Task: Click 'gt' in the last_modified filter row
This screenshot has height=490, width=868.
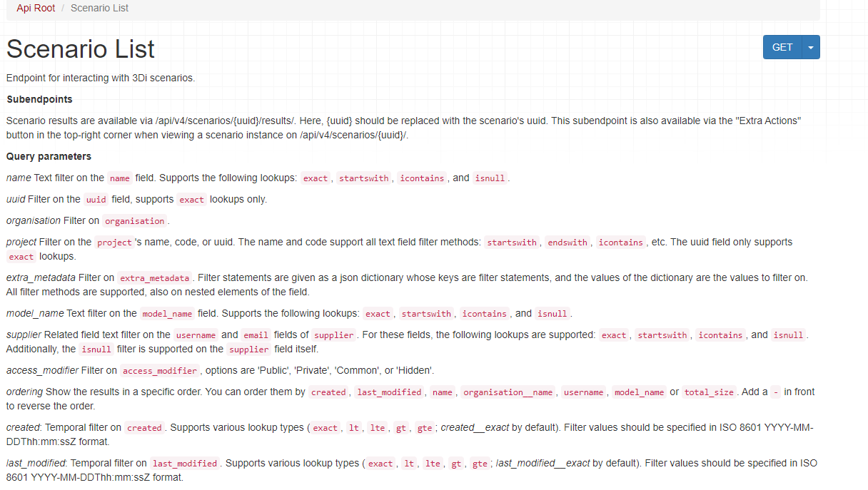Action: (x=456, y=464)
